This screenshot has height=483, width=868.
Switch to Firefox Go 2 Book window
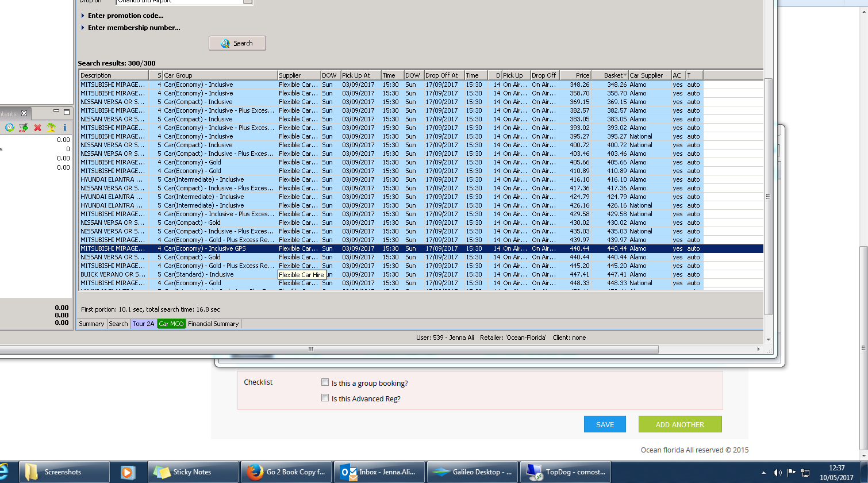(x=286, y=472)
